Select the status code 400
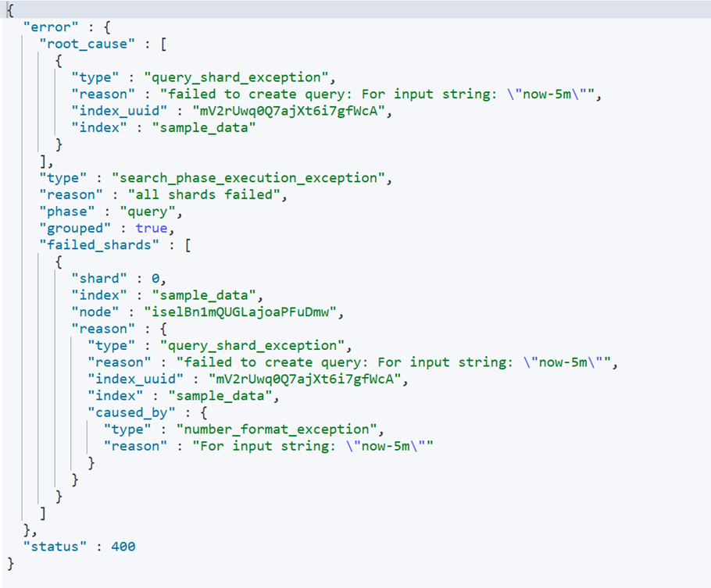This screenshot has width=711, height=588. point(123,547)
